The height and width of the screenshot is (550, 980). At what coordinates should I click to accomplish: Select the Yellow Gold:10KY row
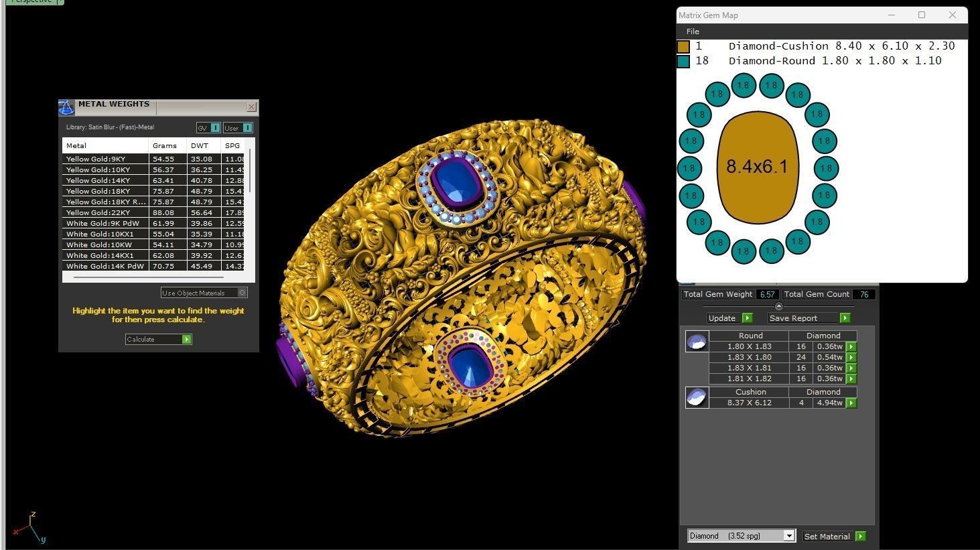153,169
